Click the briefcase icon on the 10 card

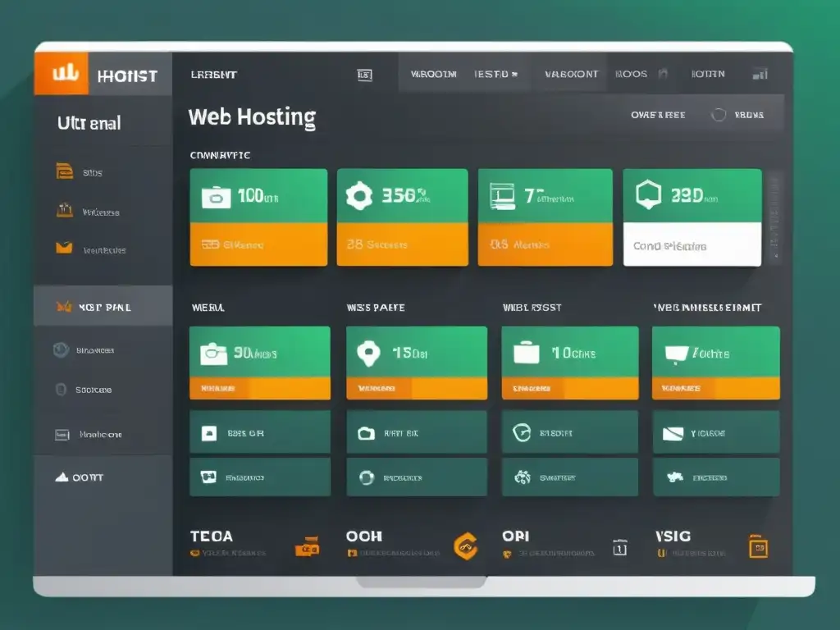pos(526,353)
